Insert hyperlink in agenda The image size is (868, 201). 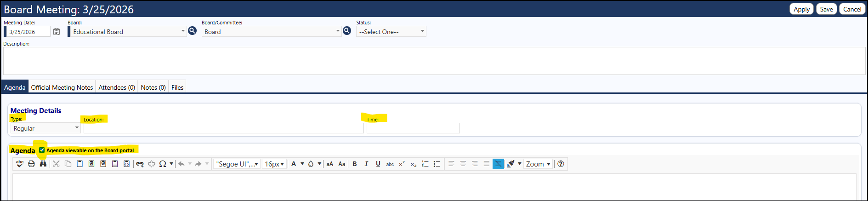(x=140, y=164)
